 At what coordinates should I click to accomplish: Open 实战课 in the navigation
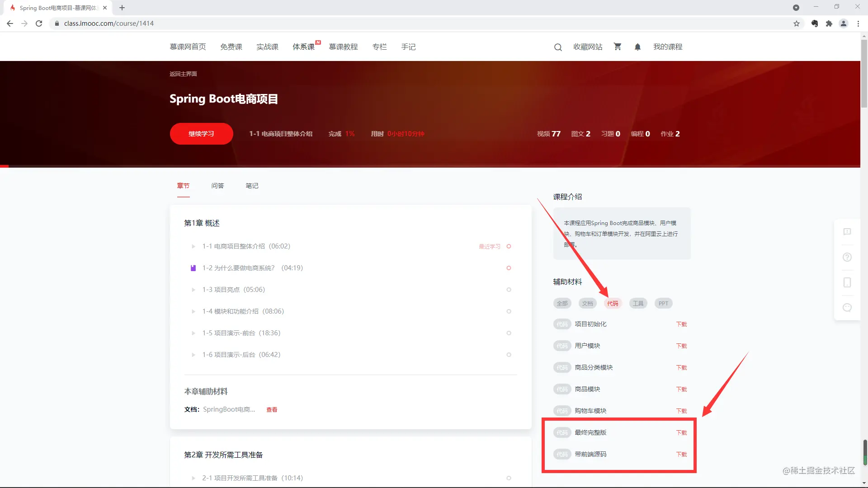pos(267,47)
